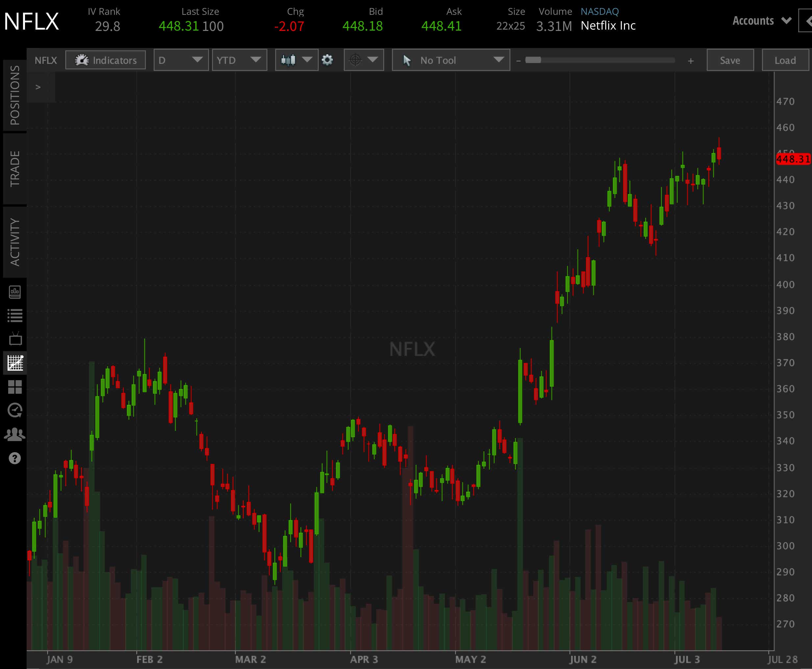Screen dimensions: 812x669
Task: Open the clock history icon
Action: (x=15, y=410)
